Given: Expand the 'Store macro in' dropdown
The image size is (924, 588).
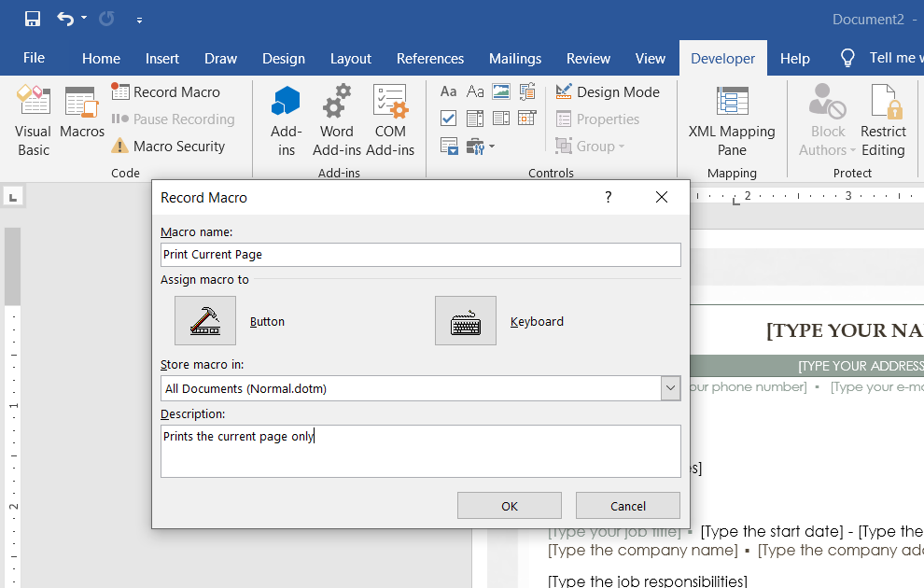Looking at the screenshot, I should pyautogui.click(x=670, y=388).
